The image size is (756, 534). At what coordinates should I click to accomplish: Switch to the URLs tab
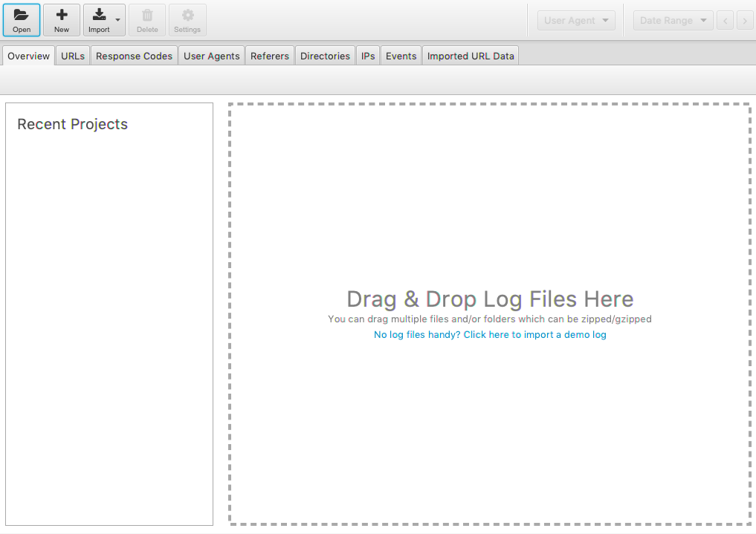[72, 55]
